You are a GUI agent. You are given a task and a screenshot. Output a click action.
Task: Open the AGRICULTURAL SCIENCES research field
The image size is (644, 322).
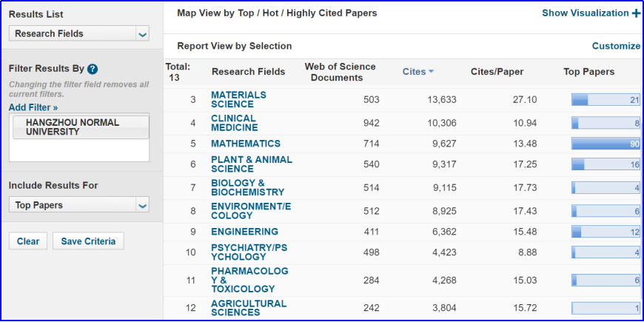[248, 308]
